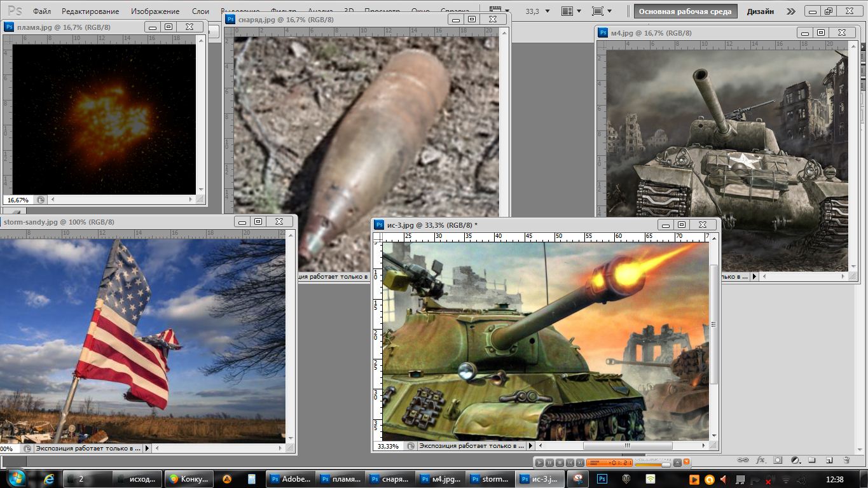Click the Add layer mask icon

778,459
